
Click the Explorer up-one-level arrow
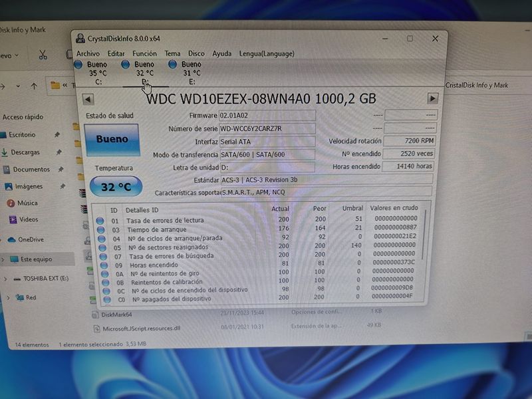(x=34, y=86)
